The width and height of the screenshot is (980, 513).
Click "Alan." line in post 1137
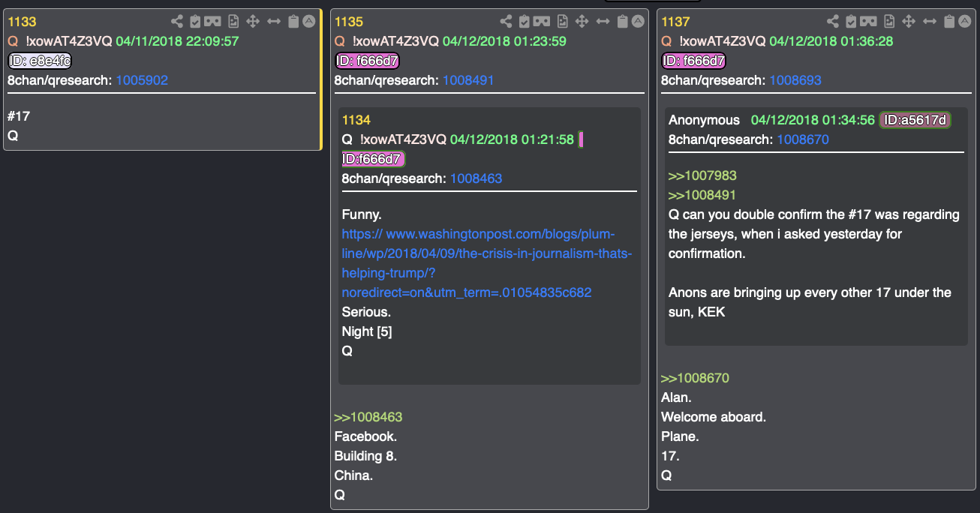pos(675,397)
